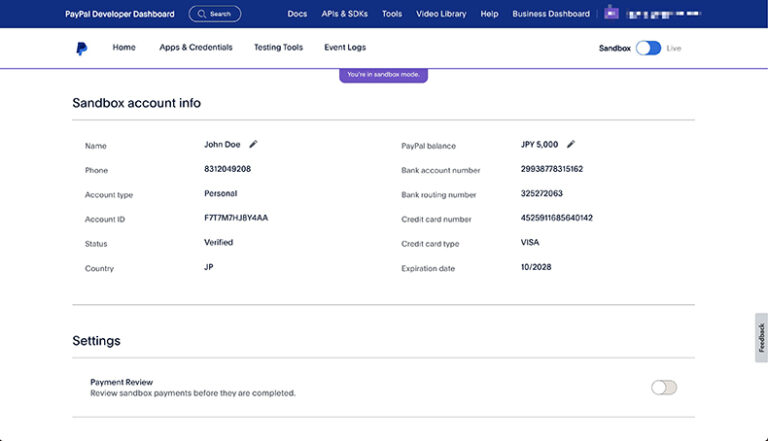The image size is (768, 441).
Task: Open the Docs menu
Action: tap(297, 14)
